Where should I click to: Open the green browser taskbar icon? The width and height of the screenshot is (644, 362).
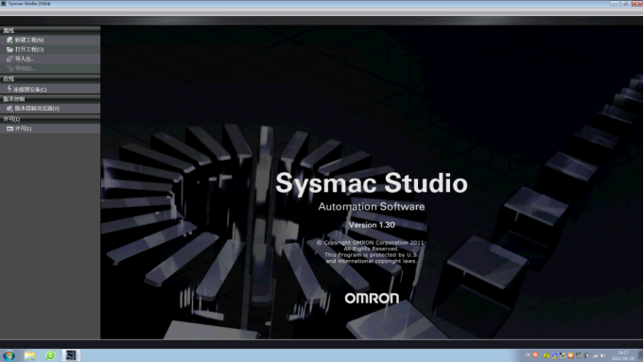coord(50,355)
